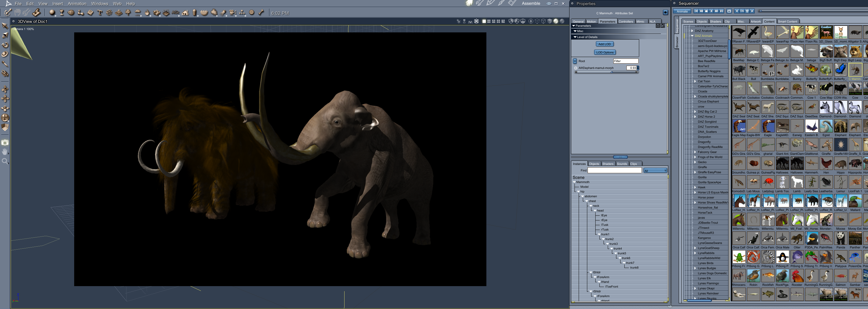Image resolution: width=868 pixels, height=309 pixels.
Task: Insert a particle emitter object
Action: [x=109, y=13]
